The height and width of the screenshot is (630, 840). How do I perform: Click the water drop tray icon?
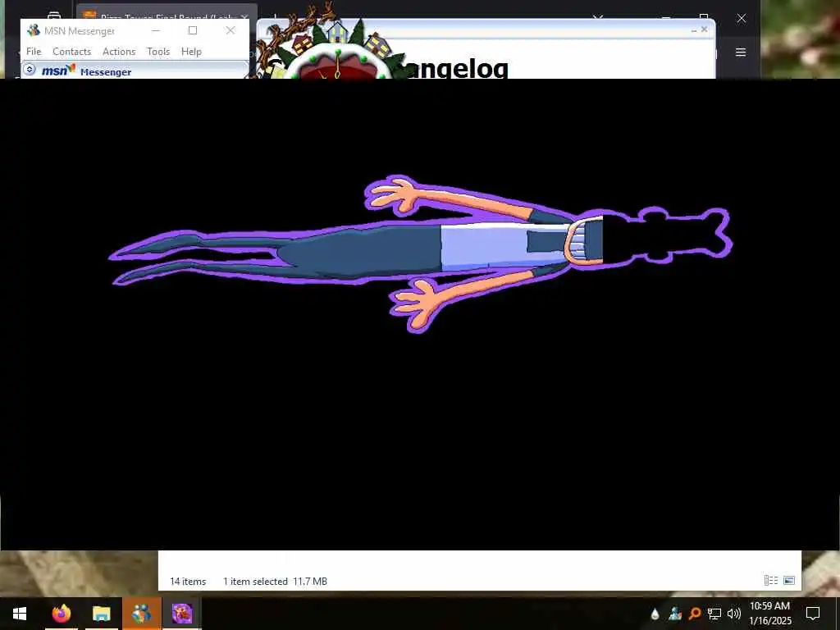pos(655,614)
